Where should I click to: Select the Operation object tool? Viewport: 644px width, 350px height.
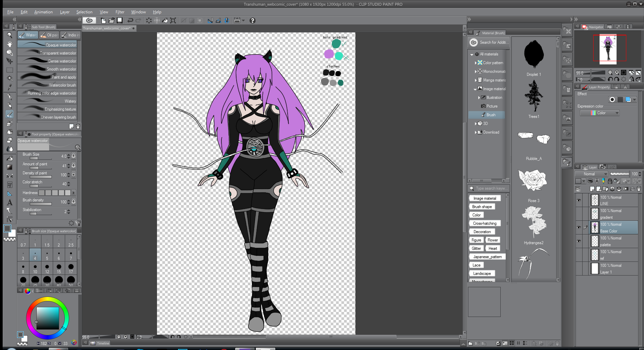(10, 53)
